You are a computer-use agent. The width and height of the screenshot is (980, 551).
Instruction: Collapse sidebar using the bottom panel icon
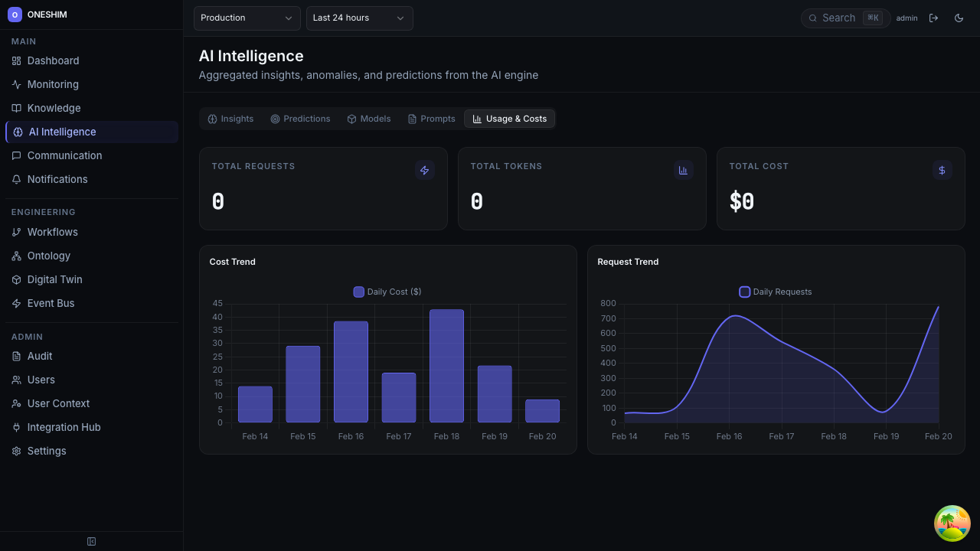coord(91,542)
